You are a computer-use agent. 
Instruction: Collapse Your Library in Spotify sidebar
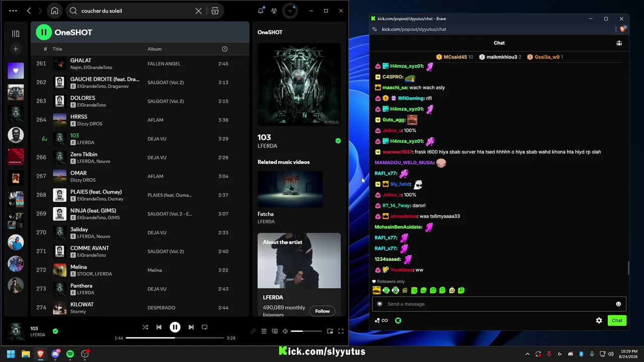click(x=16, y=34)
